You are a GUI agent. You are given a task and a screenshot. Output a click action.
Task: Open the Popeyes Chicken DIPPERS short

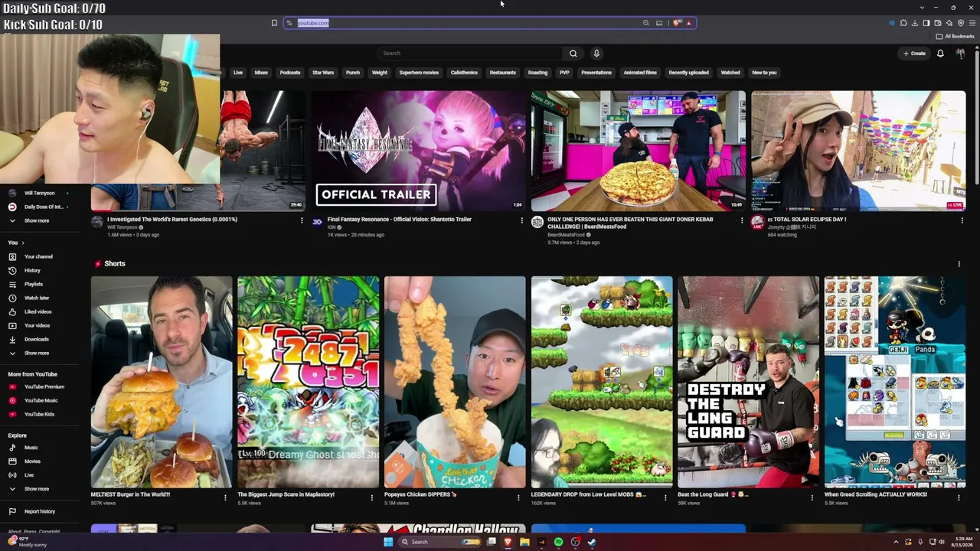[x=455, y=382]
